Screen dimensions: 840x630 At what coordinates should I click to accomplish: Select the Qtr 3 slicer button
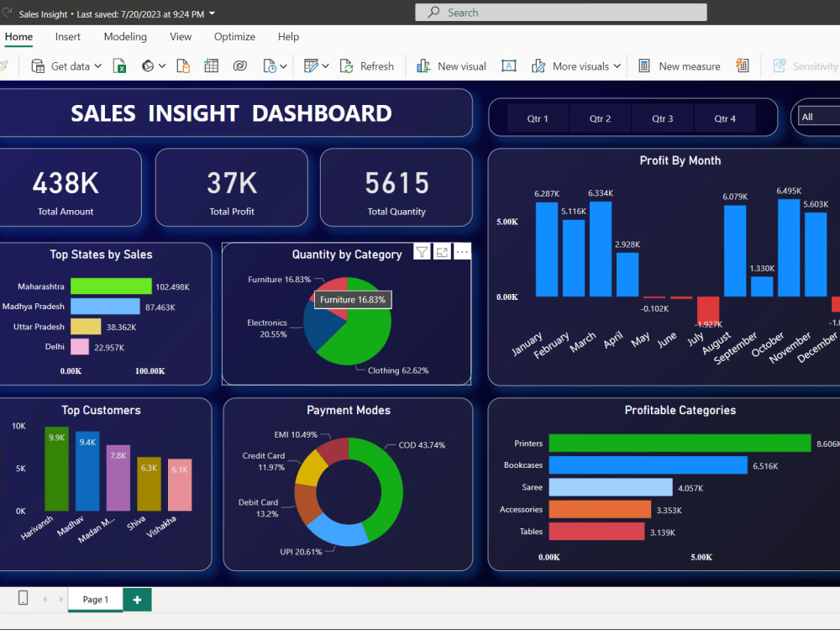[x=662, y=118]
